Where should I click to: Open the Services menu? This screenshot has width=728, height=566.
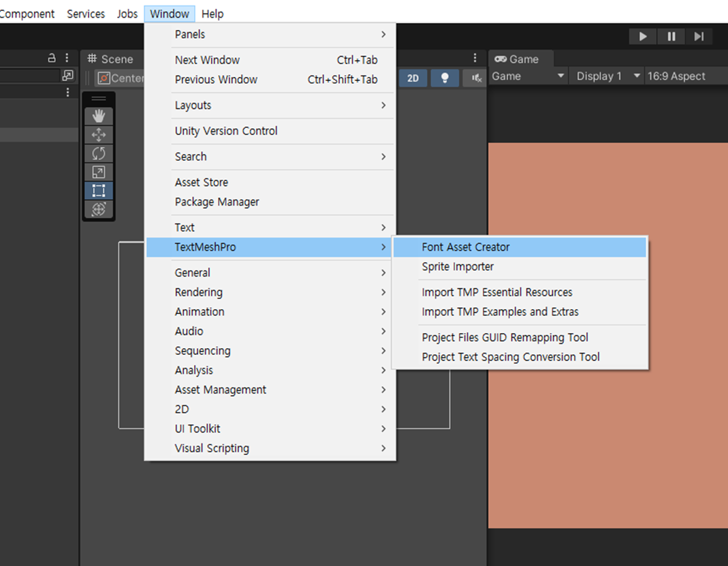coord(86,14)
